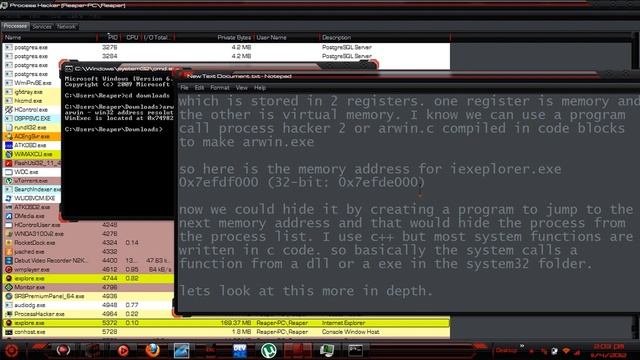640x360 pixels.
Task: Click the Internet Explorer description cell
Action: [344, 323]
